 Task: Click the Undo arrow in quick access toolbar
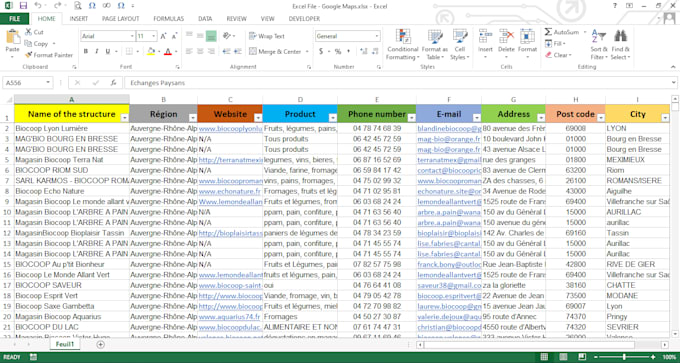[38, 6]
